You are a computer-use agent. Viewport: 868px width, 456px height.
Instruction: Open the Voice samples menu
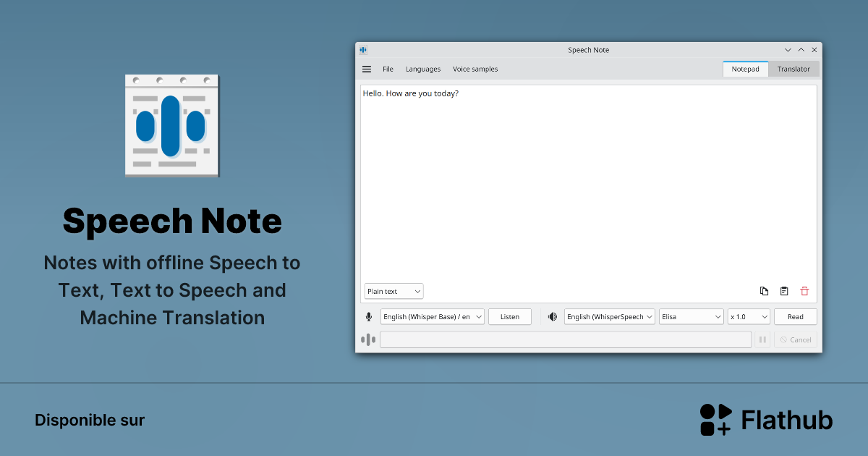coord(475,69)
